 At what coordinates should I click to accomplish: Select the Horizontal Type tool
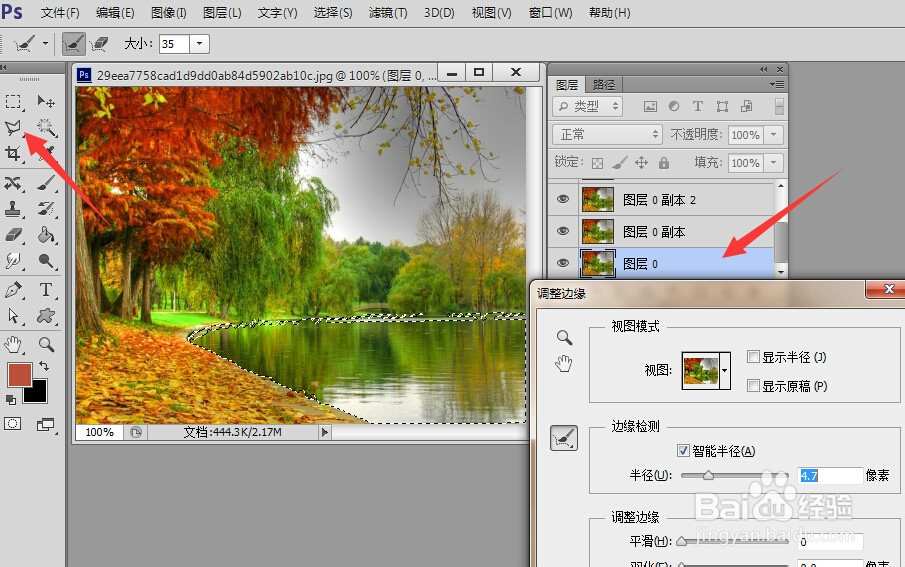(x=46, y=290)
